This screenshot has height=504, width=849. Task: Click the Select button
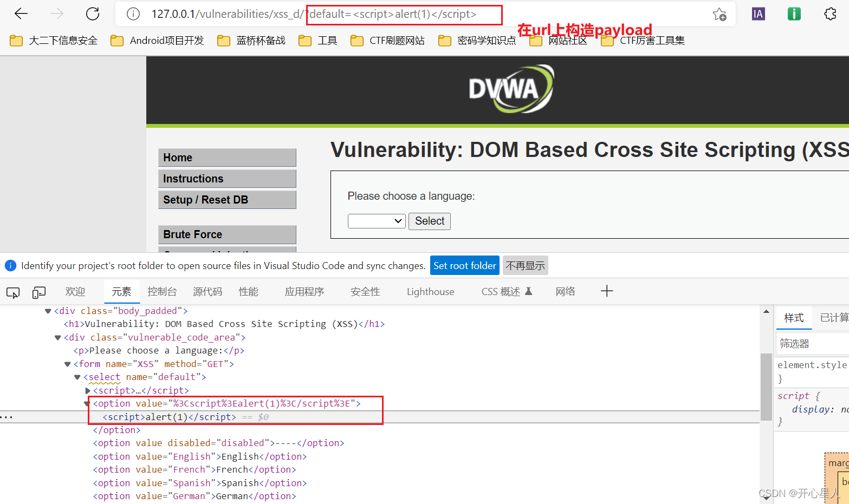430,221
